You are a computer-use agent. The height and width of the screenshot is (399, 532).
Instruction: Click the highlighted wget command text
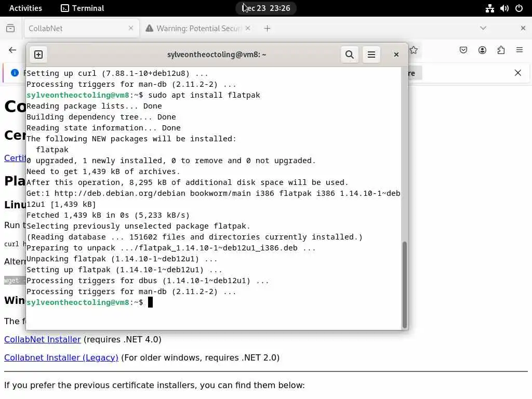coord(15,281)
